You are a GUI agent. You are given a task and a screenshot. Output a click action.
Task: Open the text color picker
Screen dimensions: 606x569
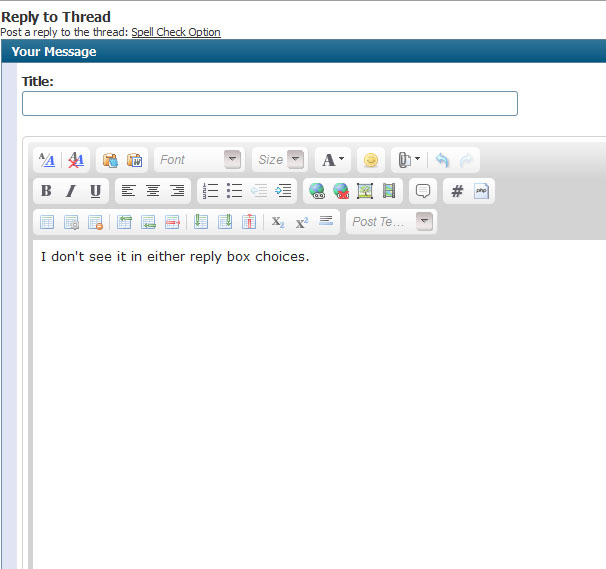click(x=333, y=160)
